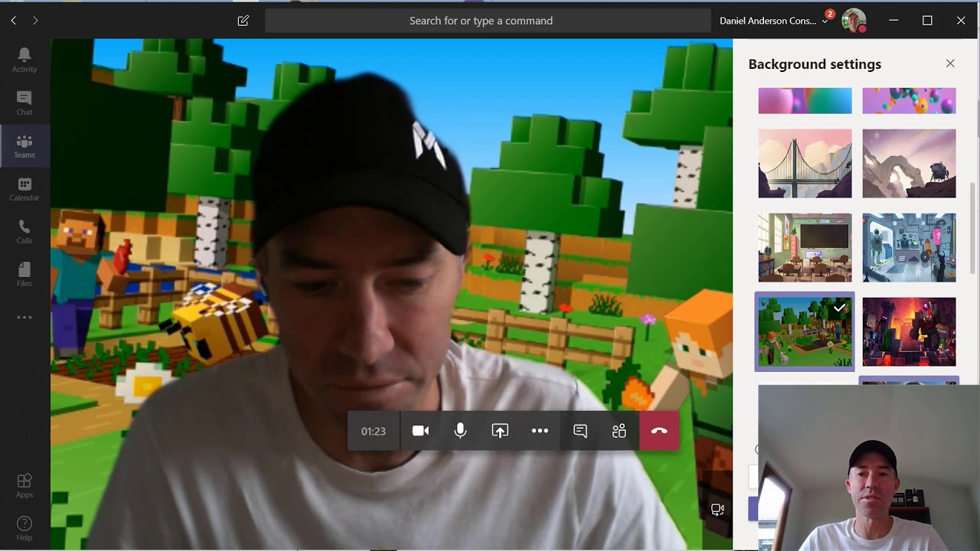Go back with the left arrow
The width and height of the screenshot is (980, 551).
click(x=14, y=21)
